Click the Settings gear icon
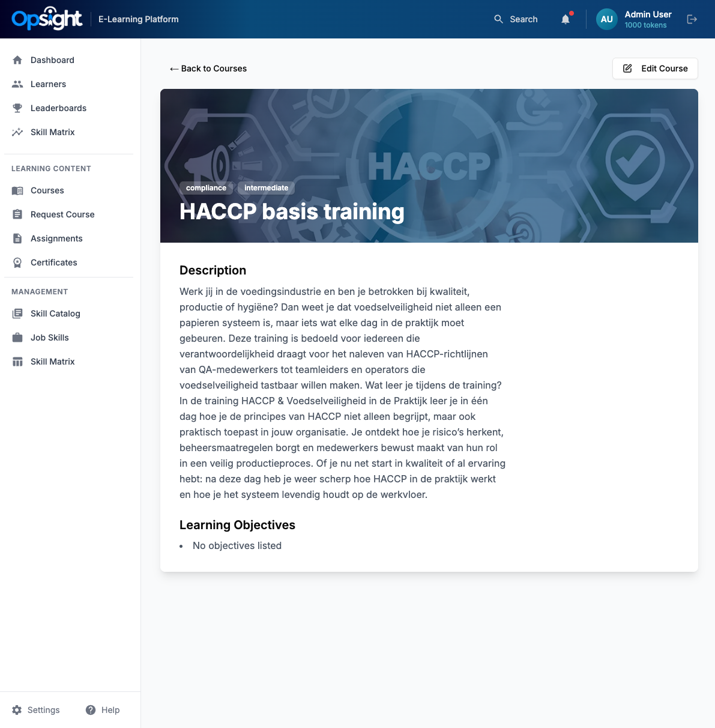The width and height of the screenshot is (715, 728). [x=17, y=710]
